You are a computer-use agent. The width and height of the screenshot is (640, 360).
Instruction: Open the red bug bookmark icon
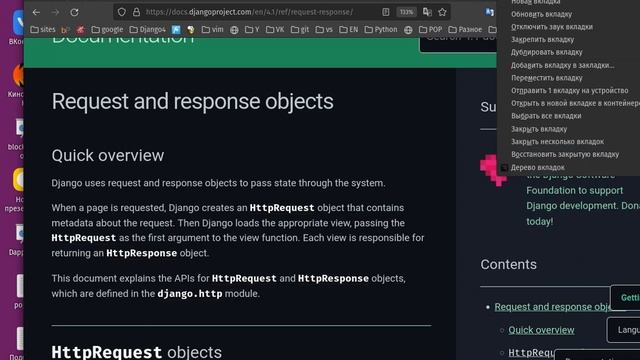tap(80, 29)
